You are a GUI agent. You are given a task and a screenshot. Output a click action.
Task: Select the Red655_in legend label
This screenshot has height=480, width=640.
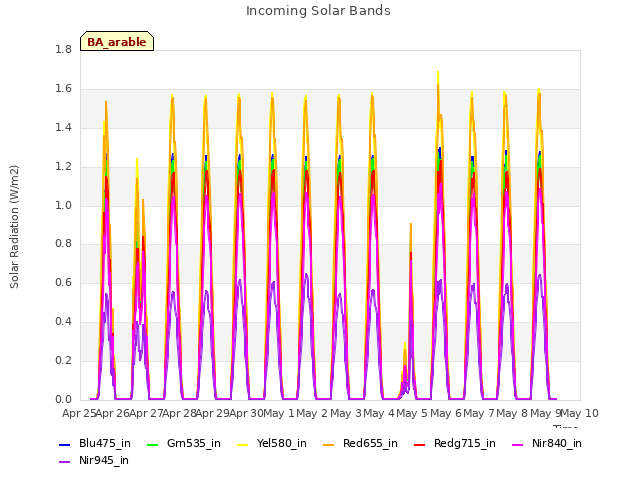(x=370, y=443)
